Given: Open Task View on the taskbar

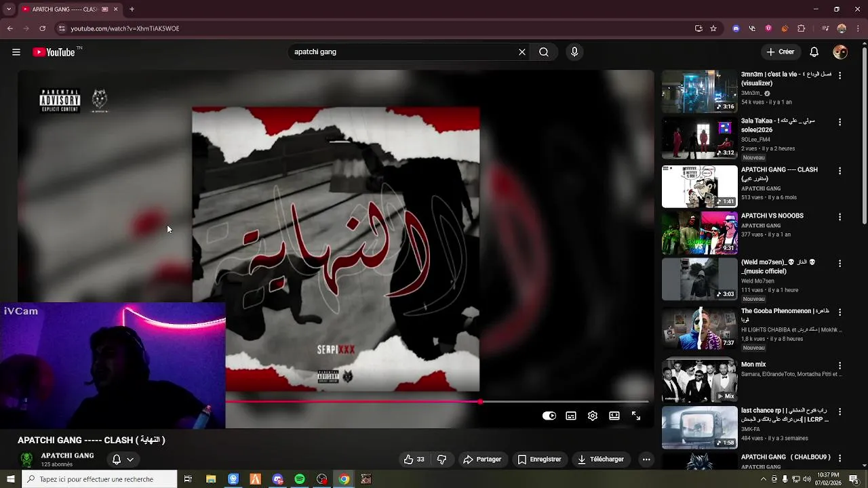Looking at the screenshot, I should [x=188, y=479].
